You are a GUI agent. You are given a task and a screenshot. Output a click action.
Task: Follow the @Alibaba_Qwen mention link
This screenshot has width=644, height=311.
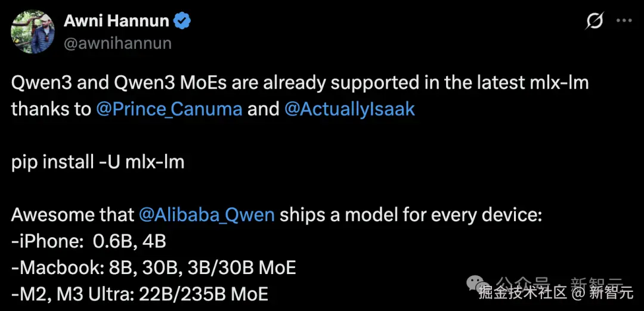(206, 214)
